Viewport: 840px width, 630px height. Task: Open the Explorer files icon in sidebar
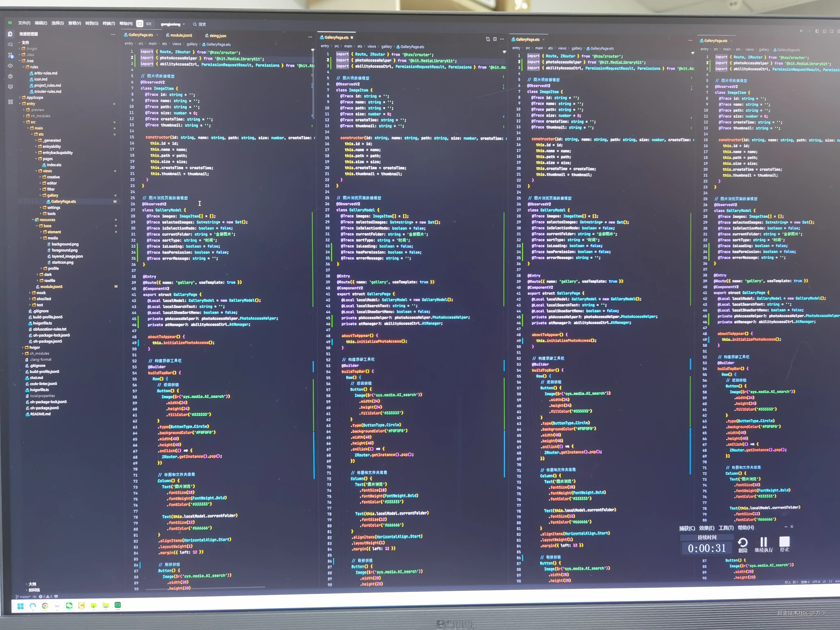(x=10, y=34)
